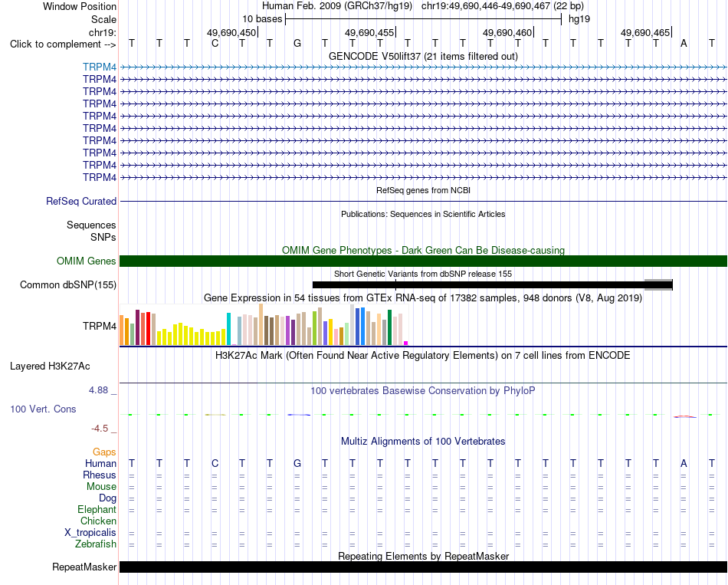
Task: Click the A base in the top sequence row
Action: 684,44
